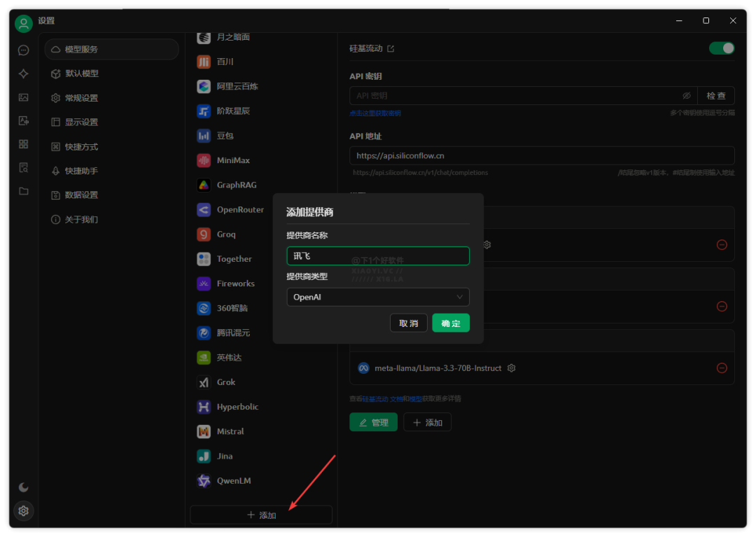Screen dimensions: 756x537
Task: Follow the 点击这里获取密钥 link
Action: [375, 113]
